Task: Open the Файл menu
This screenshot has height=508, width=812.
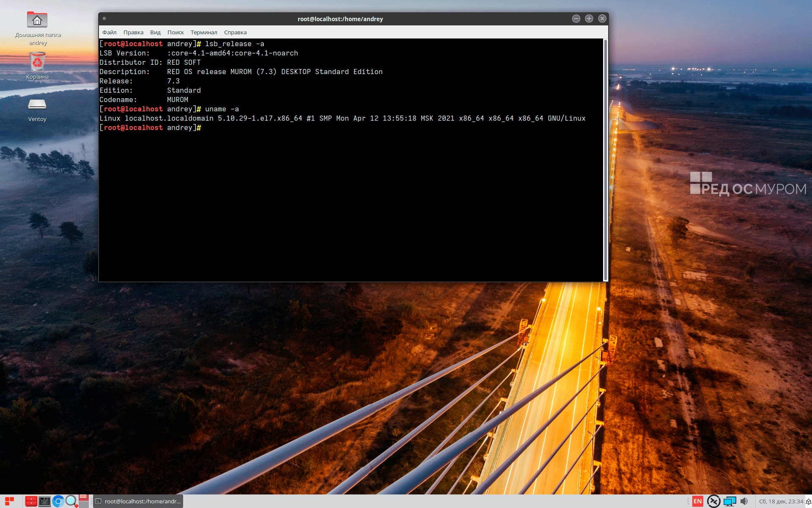Action: [x=109, y=32]
